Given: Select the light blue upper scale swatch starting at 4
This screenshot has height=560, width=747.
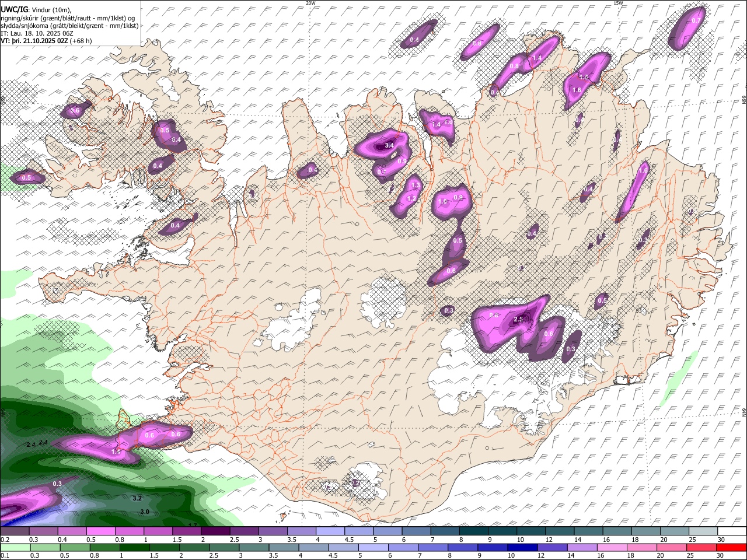Looking at the screenshot, I should click(x=332, y=531).
